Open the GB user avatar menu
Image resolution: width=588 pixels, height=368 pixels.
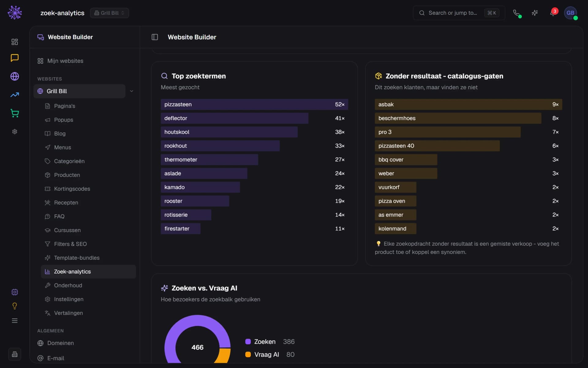[570, 13]
